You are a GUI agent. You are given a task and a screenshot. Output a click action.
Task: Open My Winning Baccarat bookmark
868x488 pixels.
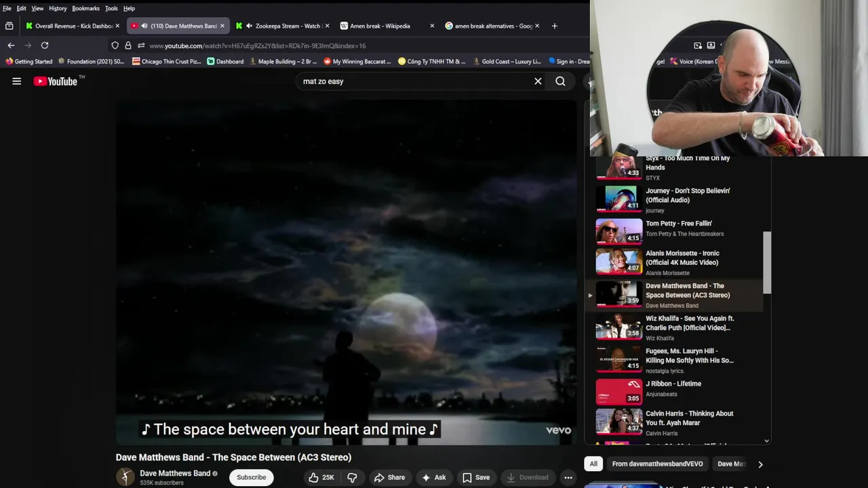click(x=357, y=61)
